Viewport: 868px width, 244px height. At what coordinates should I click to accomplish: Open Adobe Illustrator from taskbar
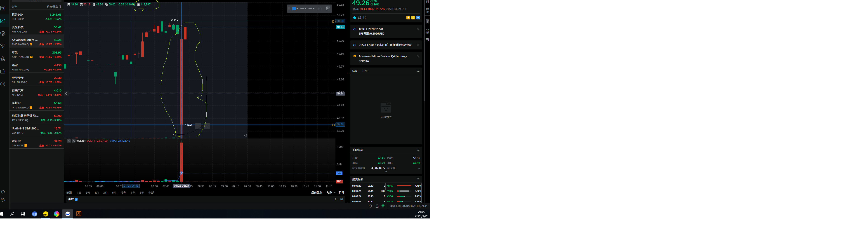point(79,214)
